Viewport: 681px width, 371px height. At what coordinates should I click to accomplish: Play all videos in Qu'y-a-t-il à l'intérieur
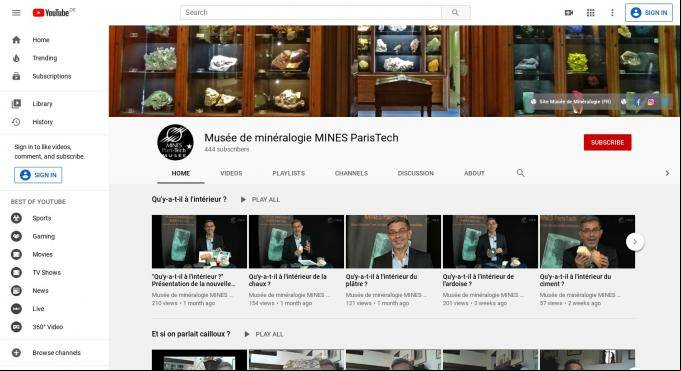(261, 199)
